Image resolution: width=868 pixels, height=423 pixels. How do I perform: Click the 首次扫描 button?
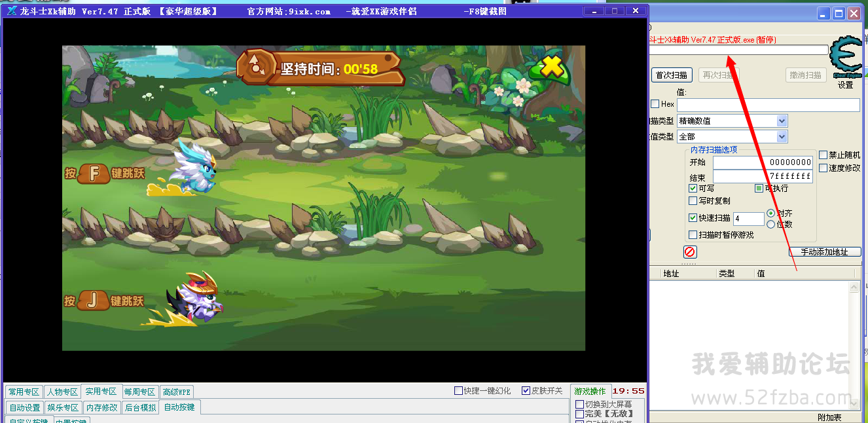pyautogui.click(x=672, y=75)
